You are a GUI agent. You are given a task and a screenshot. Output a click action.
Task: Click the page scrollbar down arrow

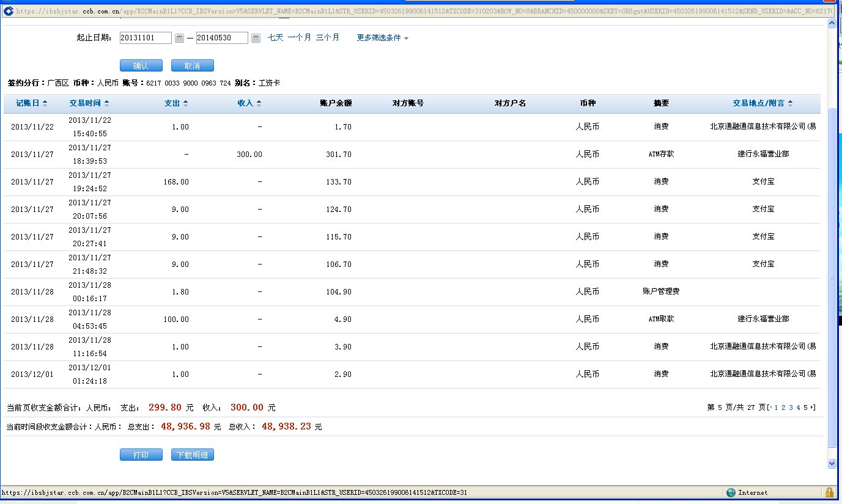831,464
